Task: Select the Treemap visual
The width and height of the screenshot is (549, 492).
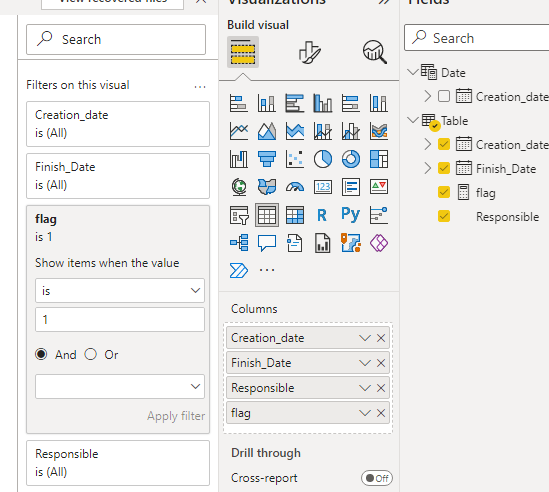Action: click(x=379, y=159)
